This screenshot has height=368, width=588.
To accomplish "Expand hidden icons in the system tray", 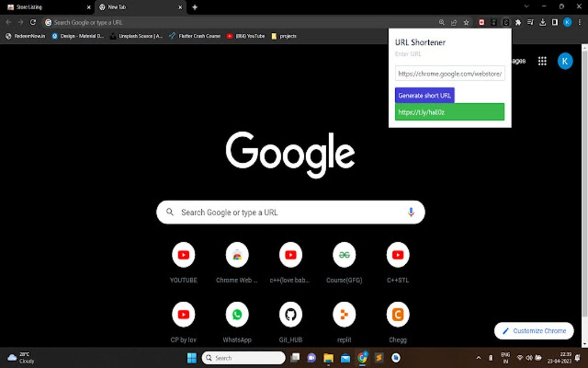I will click(x=478, y=358).
